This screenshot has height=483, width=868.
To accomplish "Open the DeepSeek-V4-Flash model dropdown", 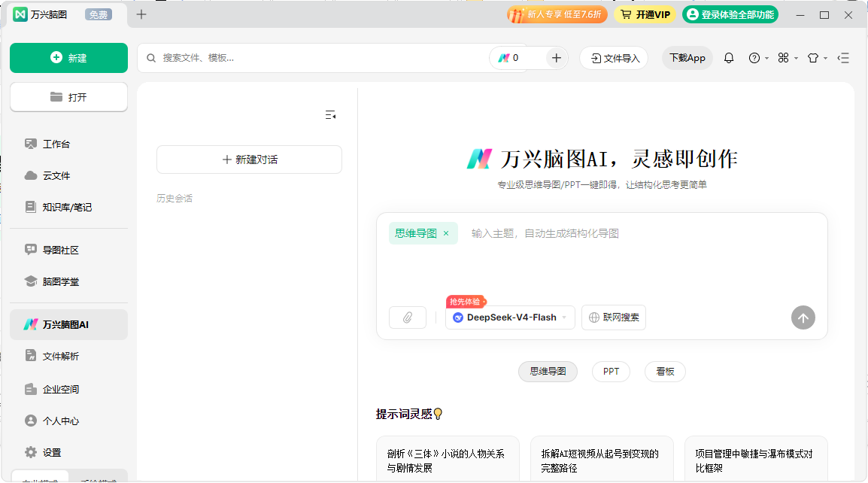I will (x=510, y=317).
